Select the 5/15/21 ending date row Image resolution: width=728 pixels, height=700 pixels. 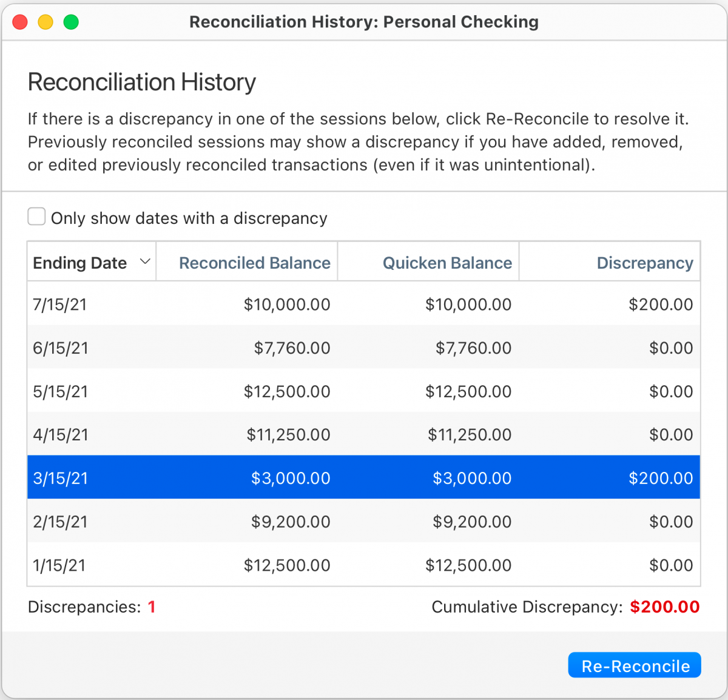(364, 391)
